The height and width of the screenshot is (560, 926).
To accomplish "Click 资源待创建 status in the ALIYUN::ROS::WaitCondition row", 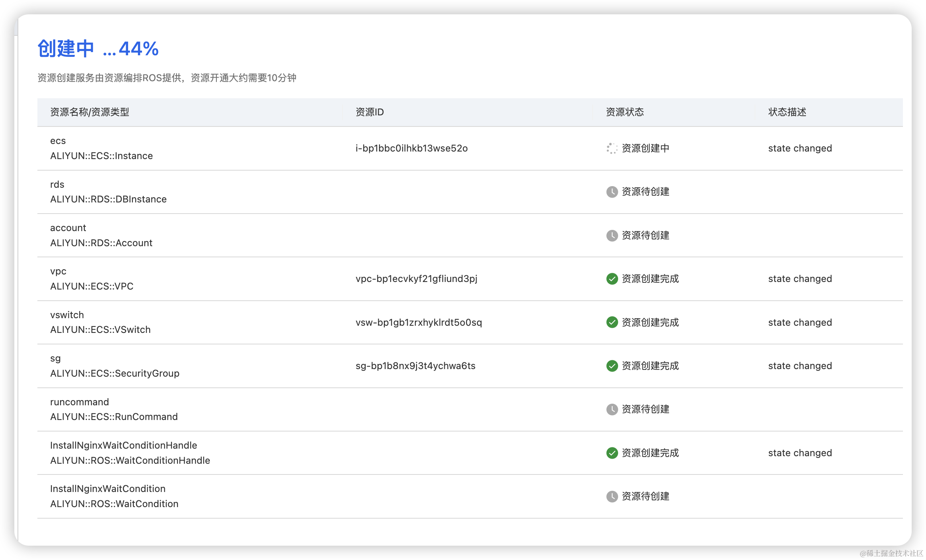I will pyautogui.click(x=646, y=496).
